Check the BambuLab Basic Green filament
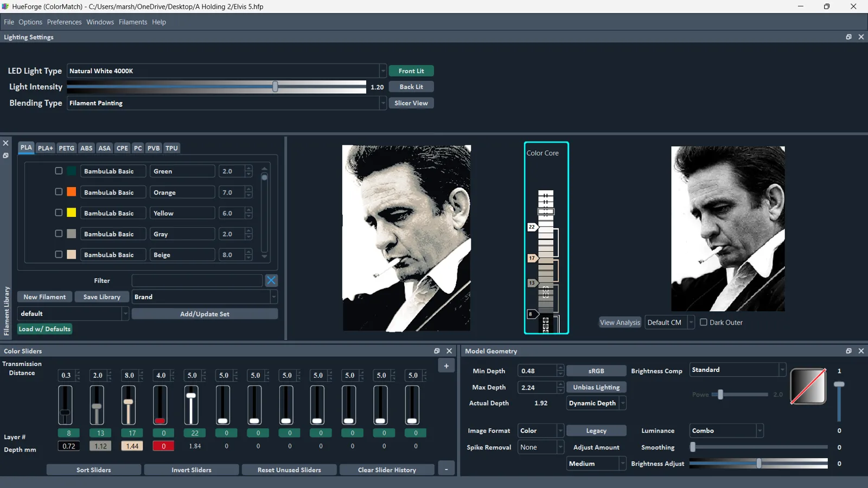868x488 pixels. [59, 171]
